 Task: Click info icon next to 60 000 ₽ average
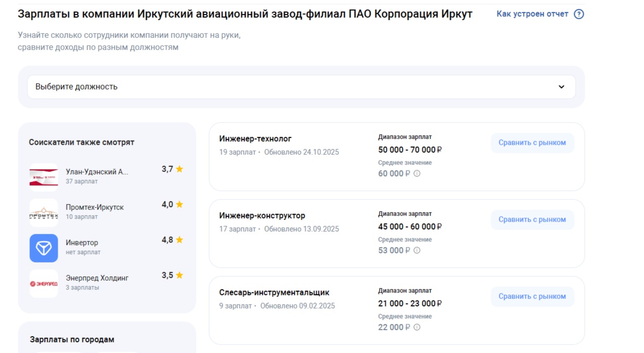(417, 173)
